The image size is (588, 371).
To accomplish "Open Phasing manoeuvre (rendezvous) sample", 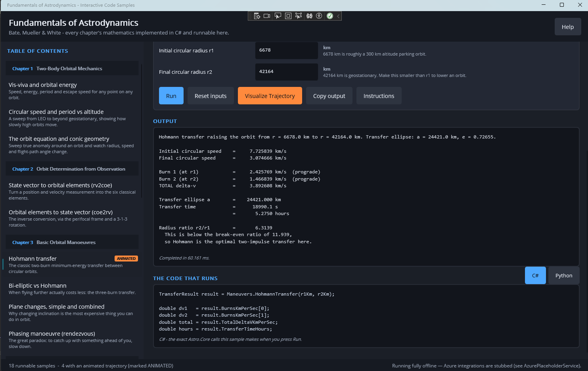I will tap(72, 340).
